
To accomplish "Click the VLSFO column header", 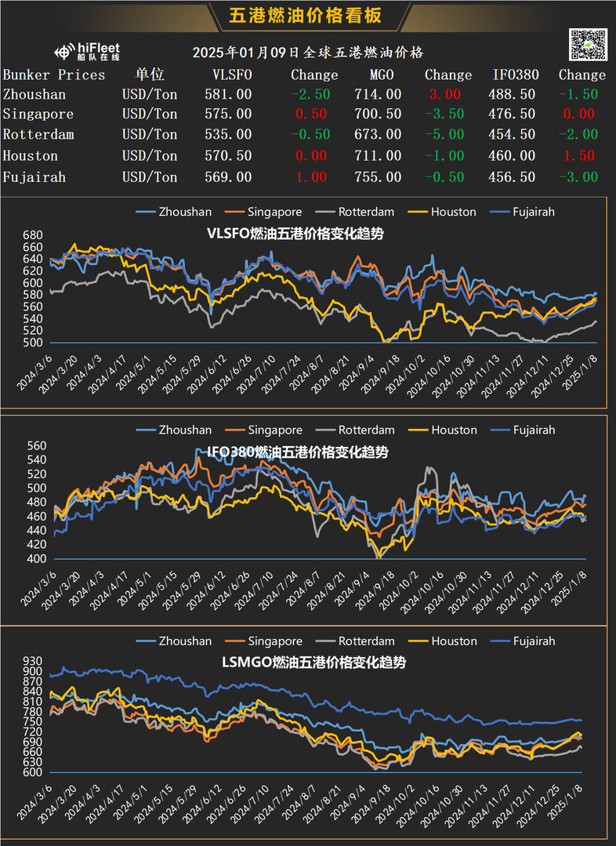I will coord(232,74).
